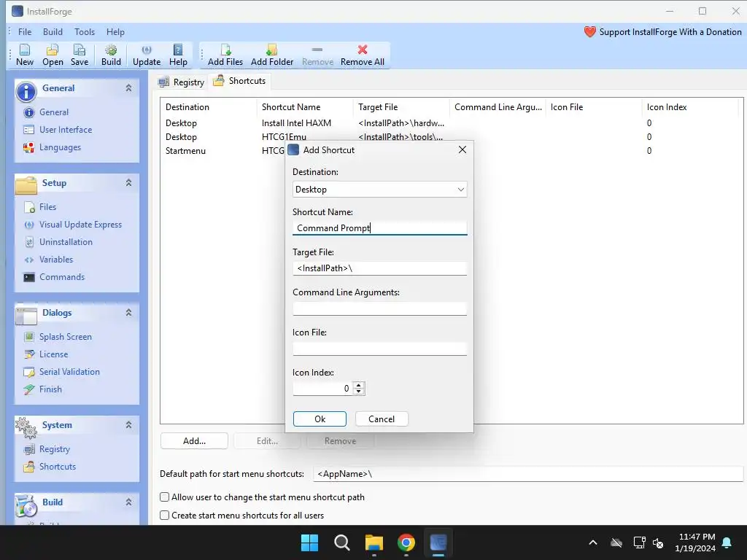
Task: Open the File menu
Action: 25,32
